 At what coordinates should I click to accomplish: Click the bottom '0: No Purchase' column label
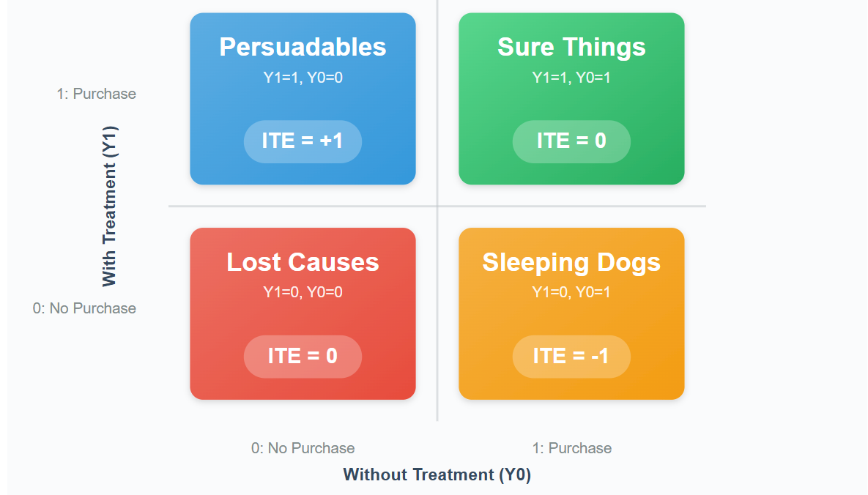point(303,448)
